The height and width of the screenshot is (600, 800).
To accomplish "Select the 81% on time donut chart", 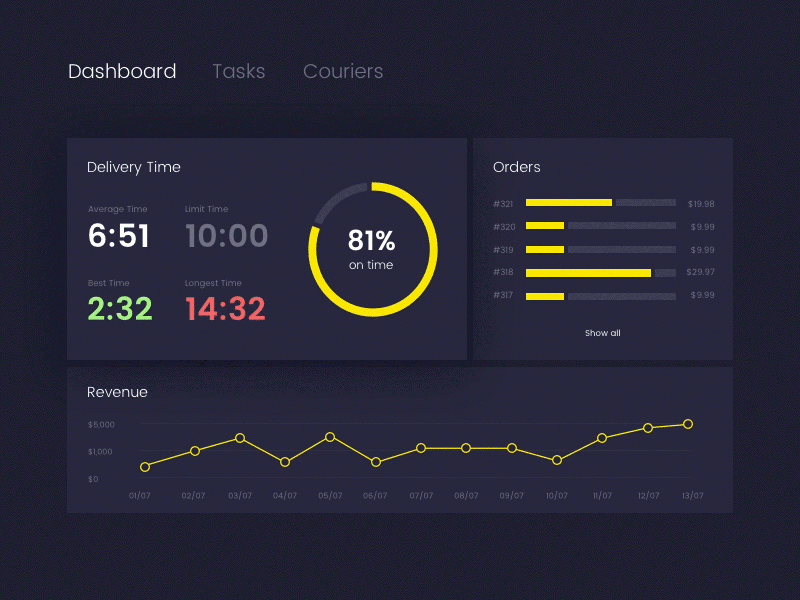I will click(371, 248).
